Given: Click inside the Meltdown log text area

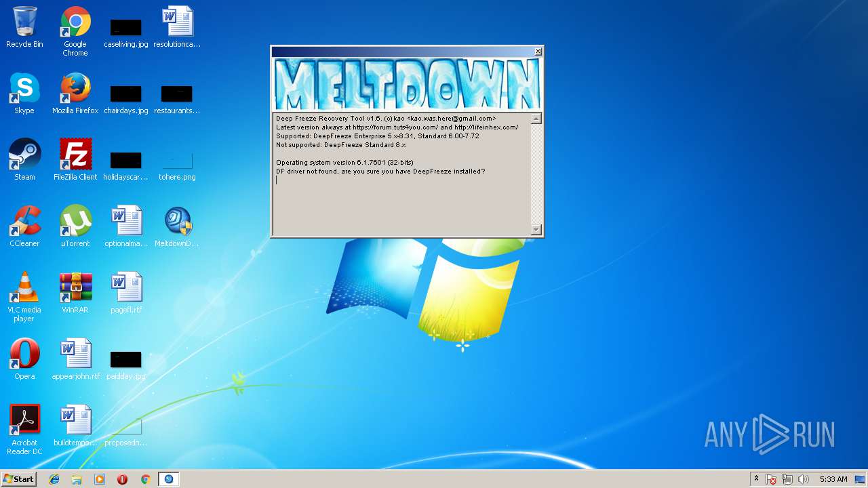Looking at the screenshot, I should [402, 174].
